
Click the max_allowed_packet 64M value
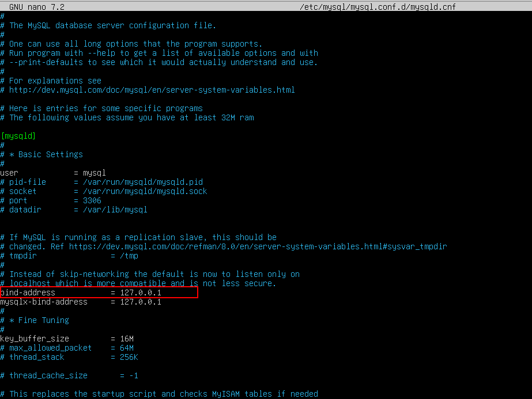127,348
